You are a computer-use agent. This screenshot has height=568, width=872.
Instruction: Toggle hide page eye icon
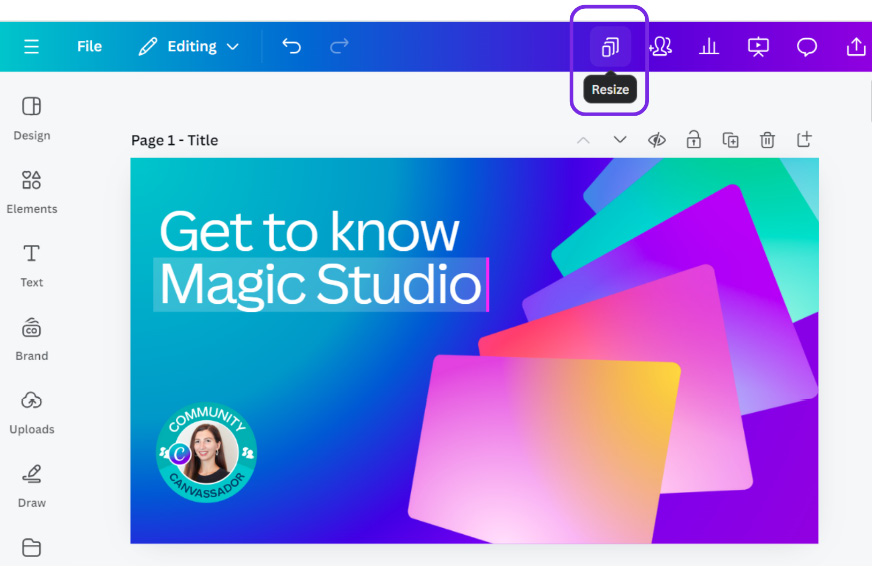click(x=657, y=140)
